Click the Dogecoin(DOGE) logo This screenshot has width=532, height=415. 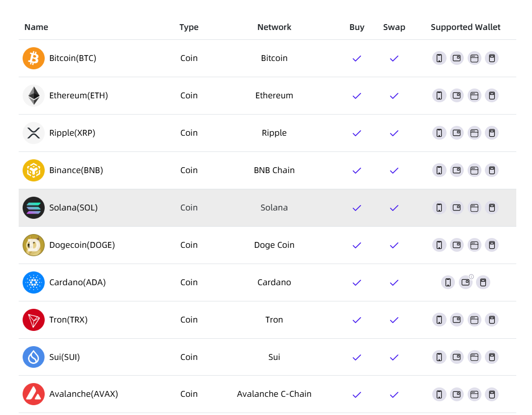[x=33, y=245]
